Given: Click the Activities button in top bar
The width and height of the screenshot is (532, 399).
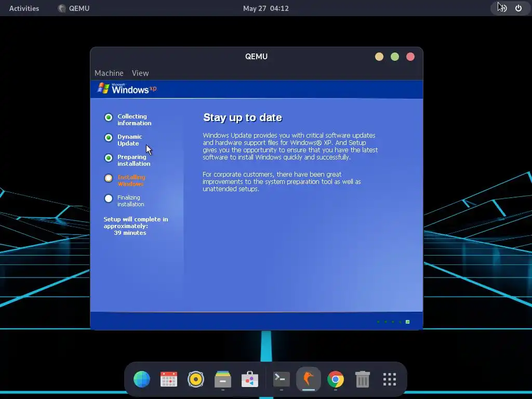Looking at the screenshot, I should 24,8.
